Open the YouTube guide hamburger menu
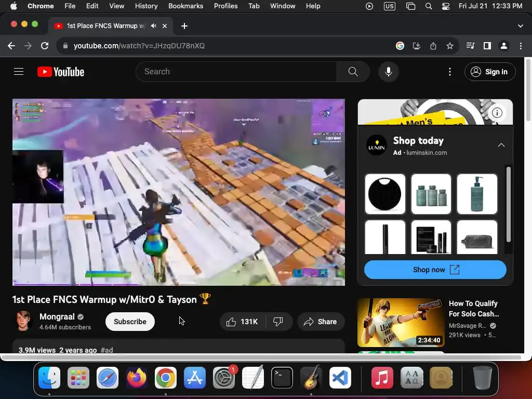The width and height of the screenshot is (532, 399). 19,72
